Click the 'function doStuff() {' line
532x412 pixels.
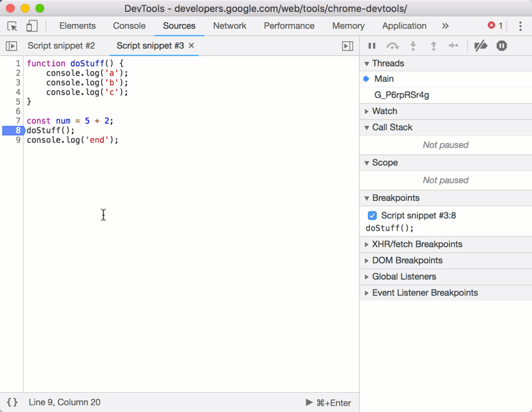click(x=75, y=64)
